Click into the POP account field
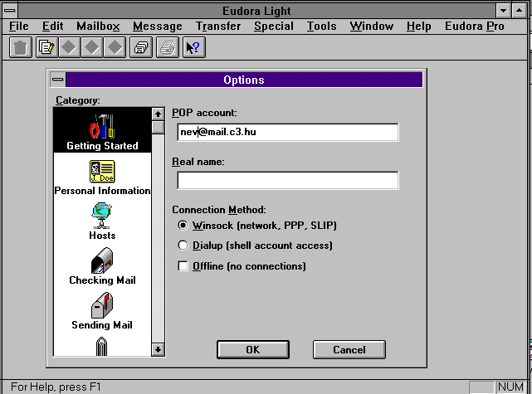 coord(288,132)
